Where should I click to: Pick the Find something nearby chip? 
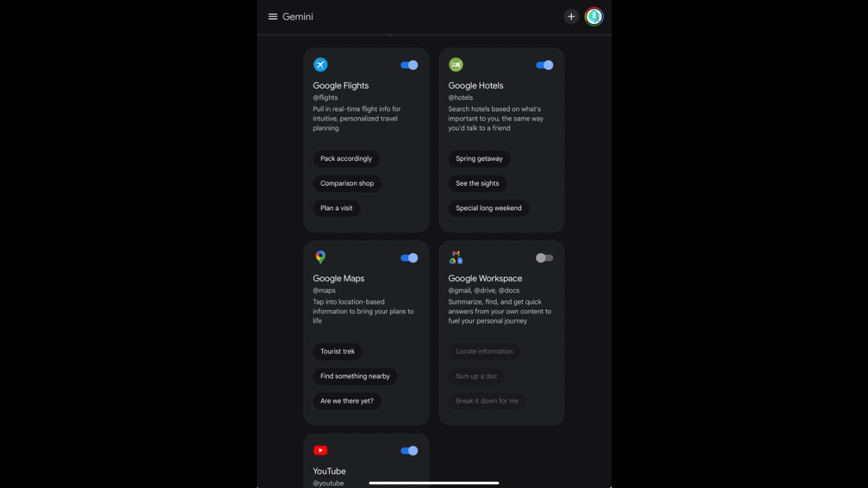tap(355, 376)
